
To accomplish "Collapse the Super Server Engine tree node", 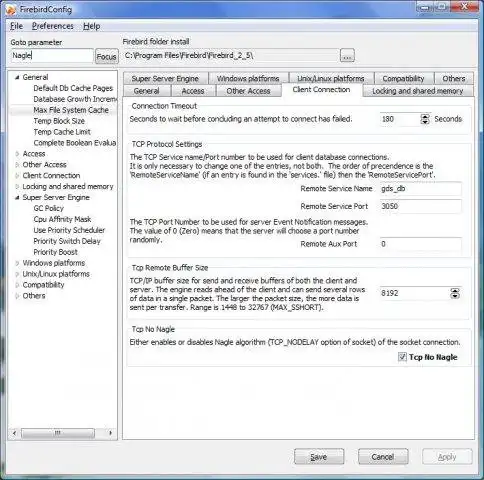I will point(17,198).
